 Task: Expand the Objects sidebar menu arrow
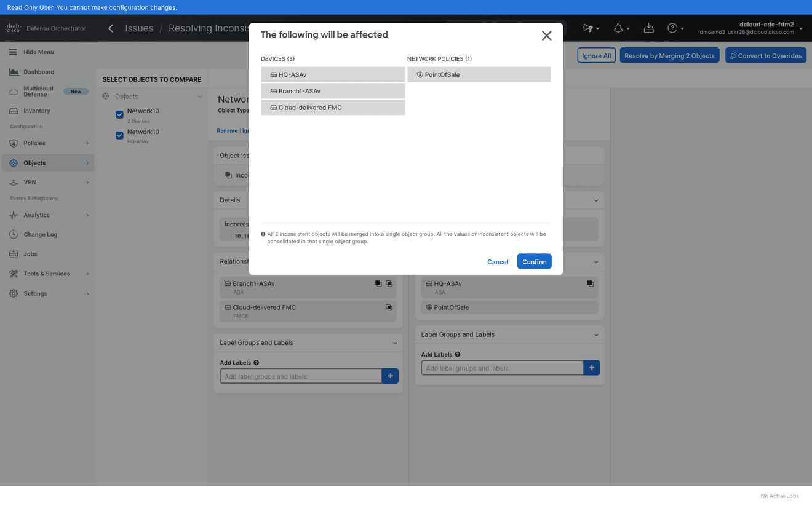87,163
